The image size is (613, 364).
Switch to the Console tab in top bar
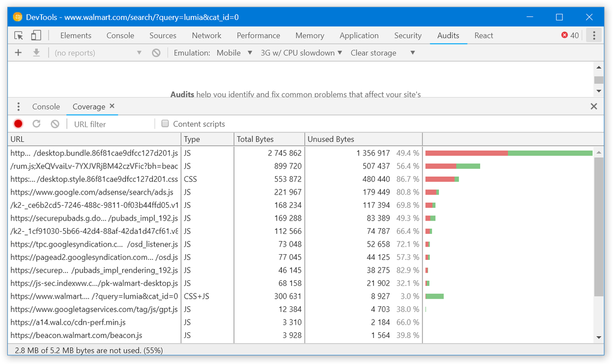coord(121,35)
